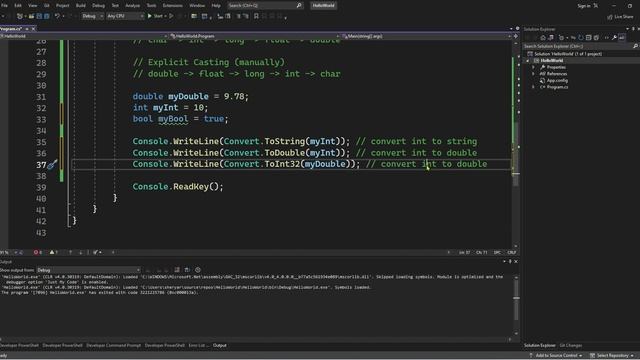Open the Debug configuration dropdown

click(x=92, y=16)
